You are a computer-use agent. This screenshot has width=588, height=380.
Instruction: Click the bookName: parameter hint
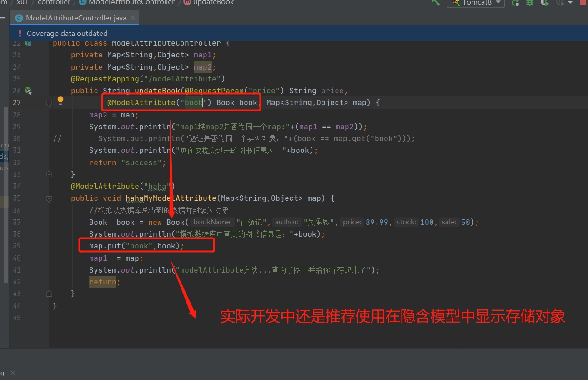[x=212, y=222]
